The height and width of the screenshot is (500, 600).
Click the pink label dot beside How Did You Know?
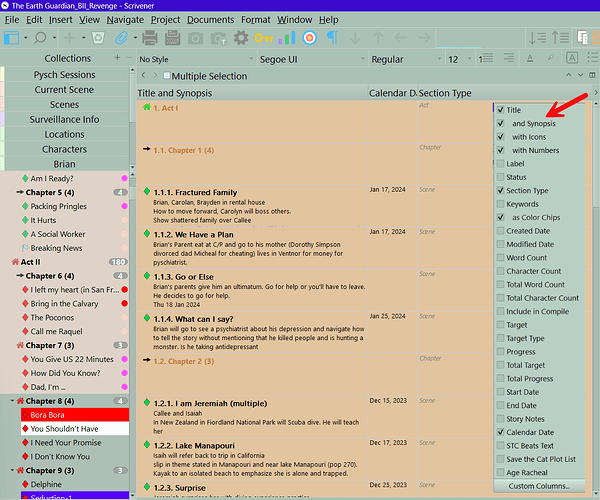[124, 373]
